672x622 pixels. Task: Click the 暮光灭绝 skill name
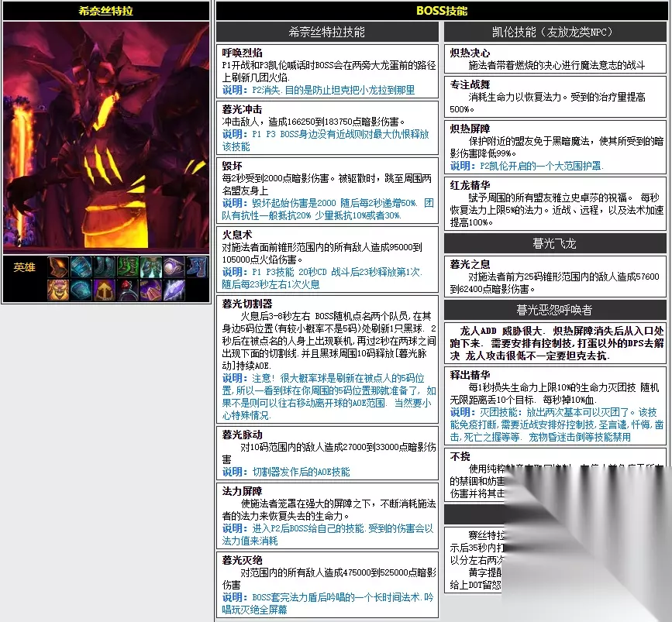coord(242,560)
